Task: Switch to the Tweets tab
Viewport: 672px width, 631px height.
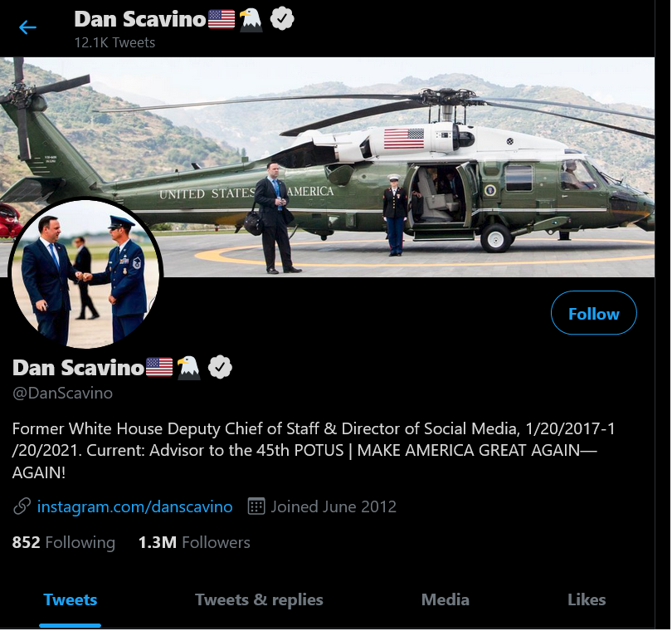Action: [x=71, y=599]
